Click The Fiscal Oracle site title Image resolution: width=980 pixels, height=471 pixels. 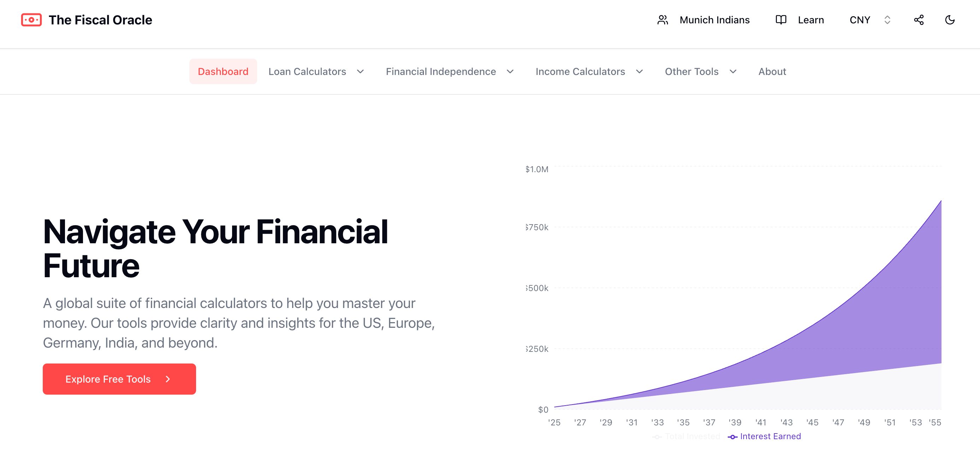(100, 20)
